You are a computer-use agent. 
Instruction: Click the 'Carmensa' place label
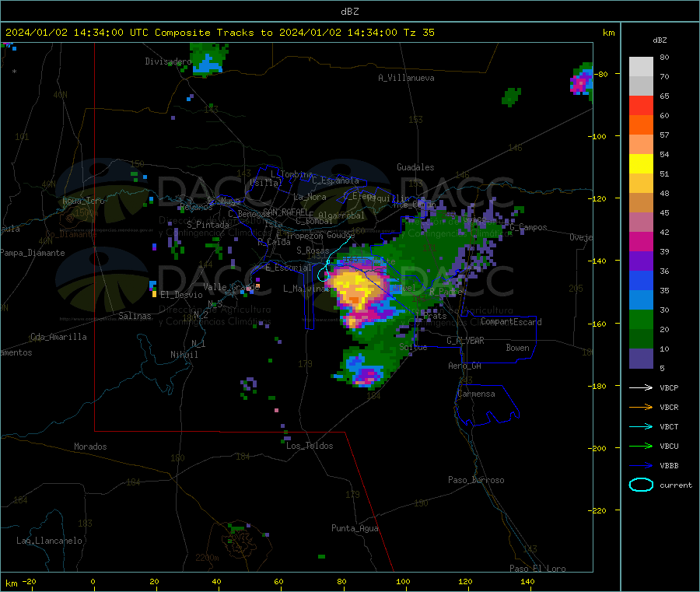pos(476,394)
